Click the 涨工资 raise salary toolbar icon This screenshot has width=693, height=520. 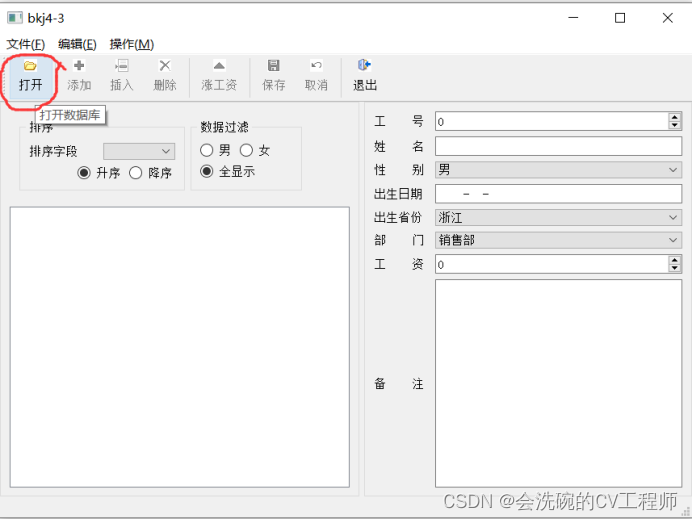click(x=219, y=66)
